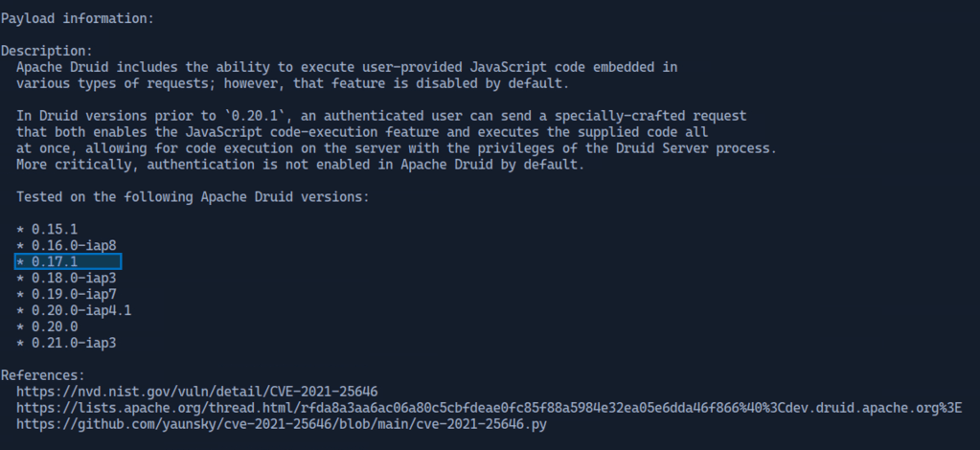Click the line starting "that both enables"

362,131
